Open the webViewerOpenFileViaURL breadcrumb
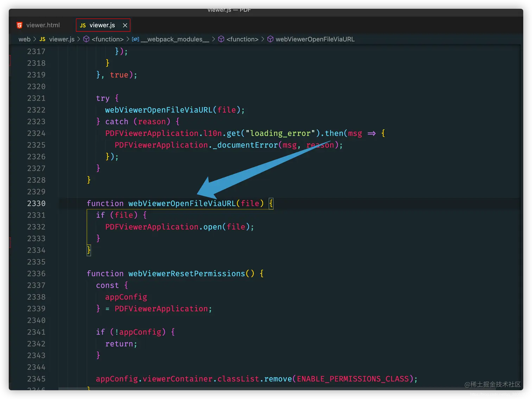 315,39
